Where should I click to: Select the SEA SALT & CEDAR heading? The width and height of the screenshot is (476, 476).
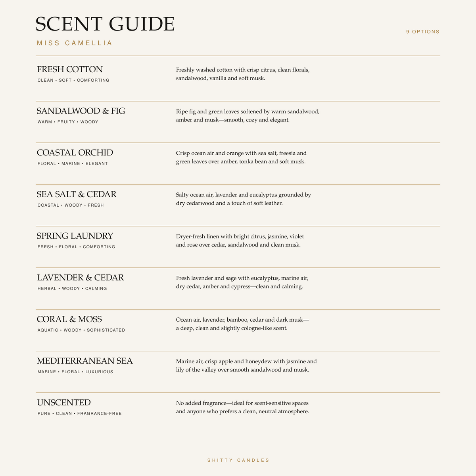pyautogui.click(x=77, y=194)
